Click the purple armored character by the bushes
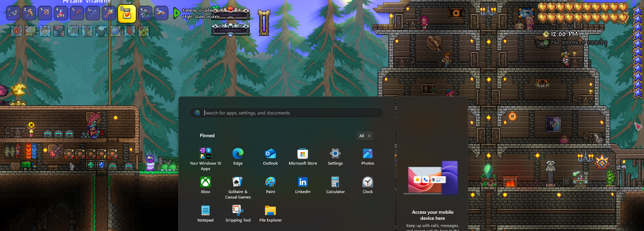644x231 pixels. pos(150,163)
